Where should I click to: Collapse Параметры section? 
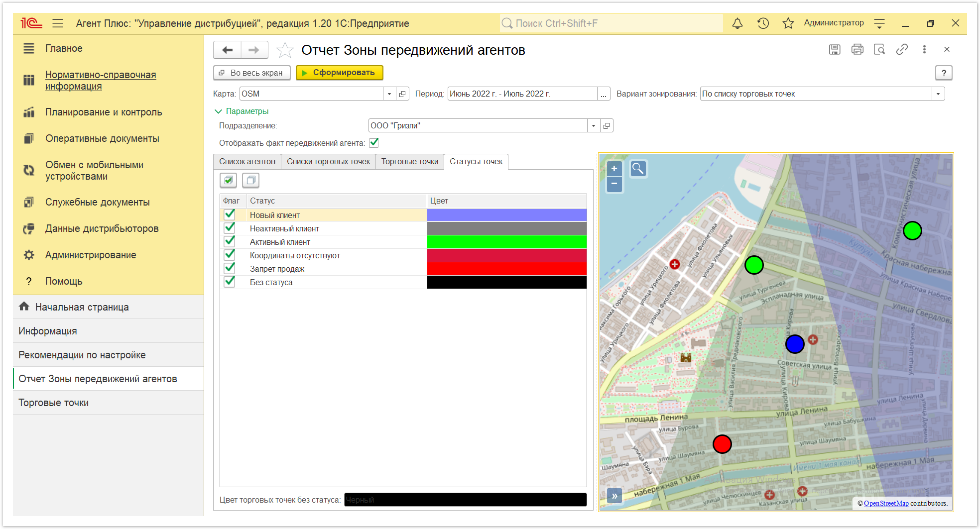[242, 111]
